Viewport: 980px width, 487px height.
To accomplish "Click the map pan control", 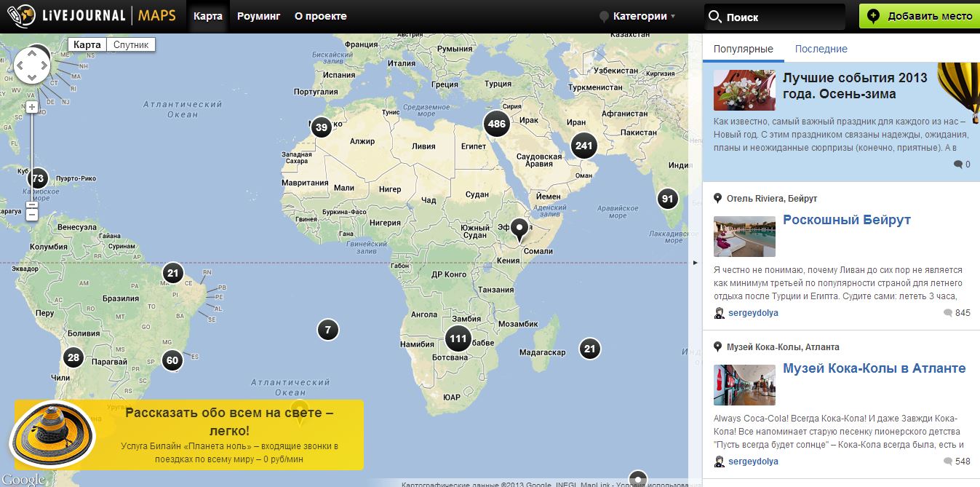I will (32, 66).
